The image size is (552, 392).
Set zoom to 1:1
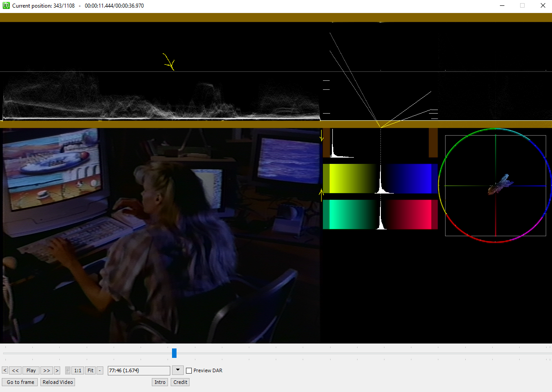coord(78,370)
